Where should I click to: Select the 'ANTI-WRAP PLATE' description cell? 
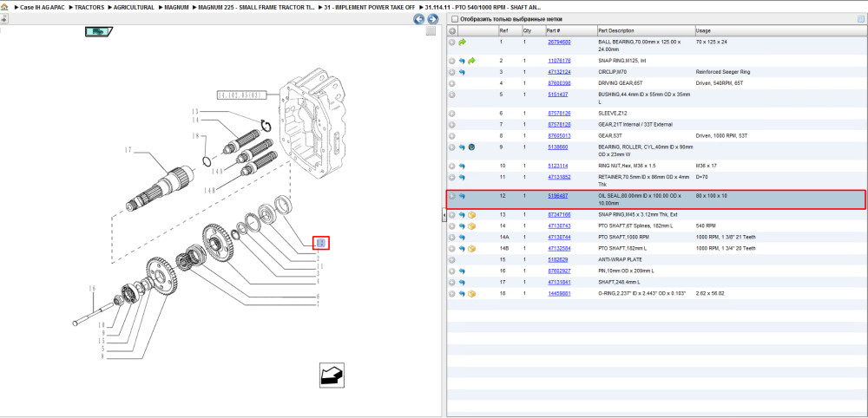coord(621,260)
